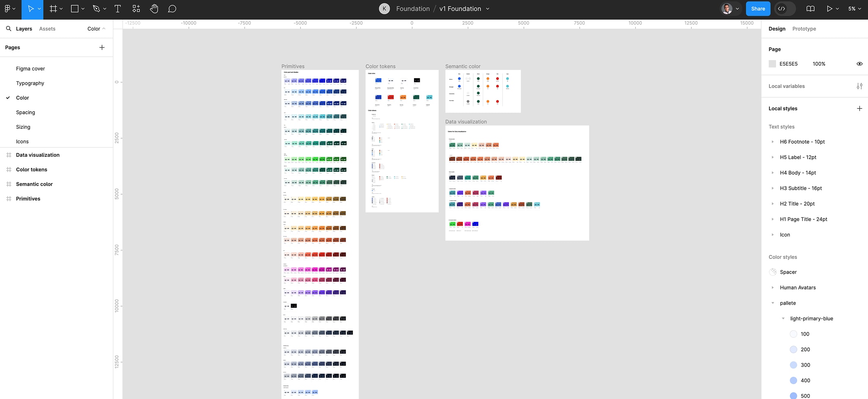The image size is (868, 399).
Task: Select Color tokens frame title on canvas
Action: [381, 66]
